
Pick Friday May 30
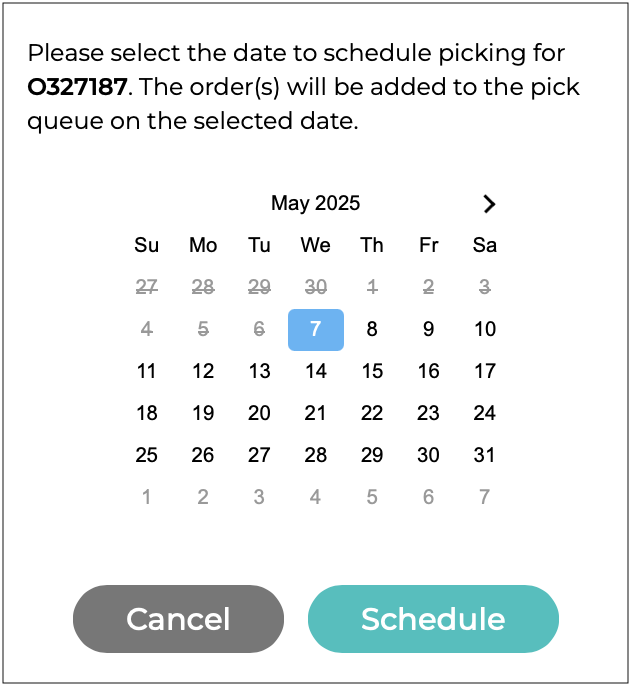[x=429, y=455]
